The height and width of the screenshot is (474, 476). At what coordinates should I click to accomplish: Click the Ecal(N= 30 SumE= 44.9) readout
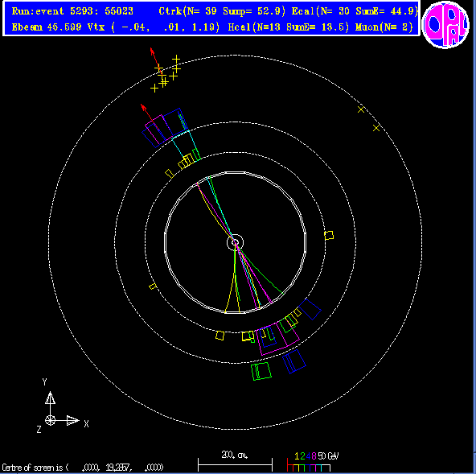(355, 11)
